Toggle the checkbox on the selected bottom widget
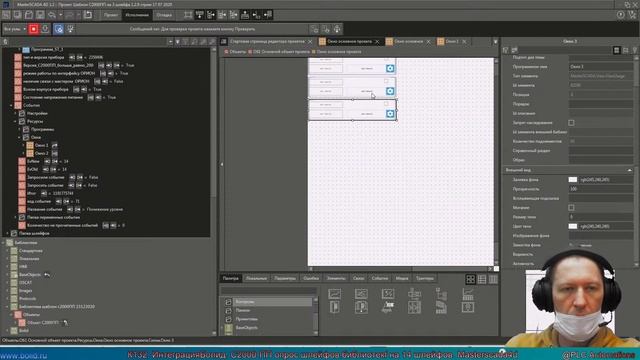The image size is (640, 360). tap(386, 104)
